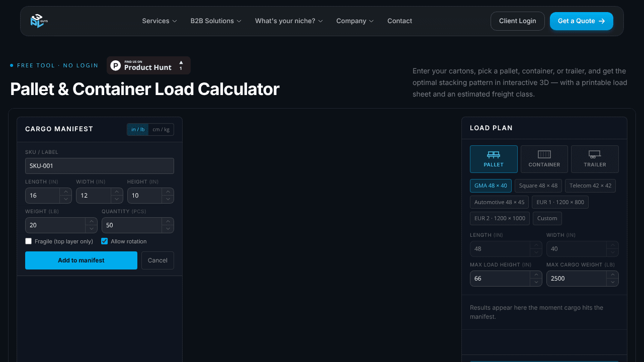644x362 pixels.
Task: Click Get a Quote button
Action: pos(582,21)
